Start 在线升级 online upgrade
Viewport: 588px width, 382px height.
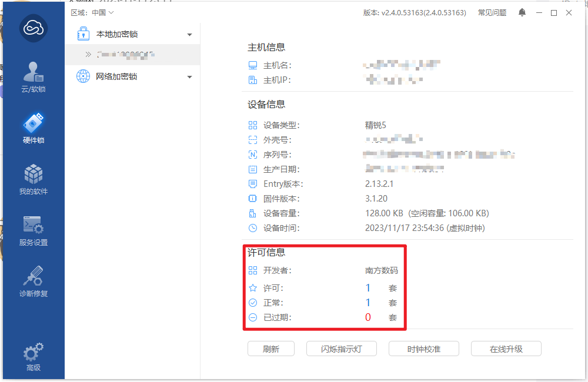[506, 349]
